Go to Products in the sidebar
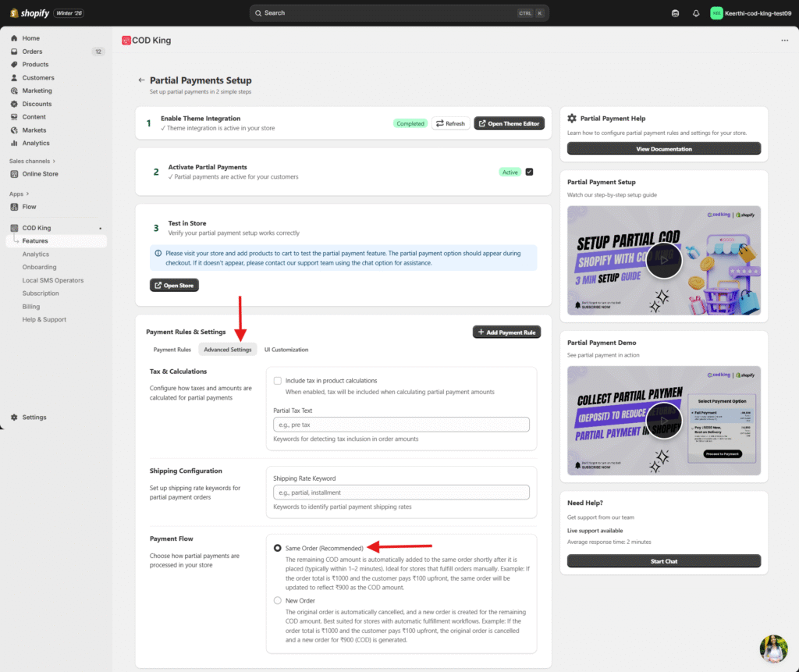799x672 pixels. click(35, 65)
